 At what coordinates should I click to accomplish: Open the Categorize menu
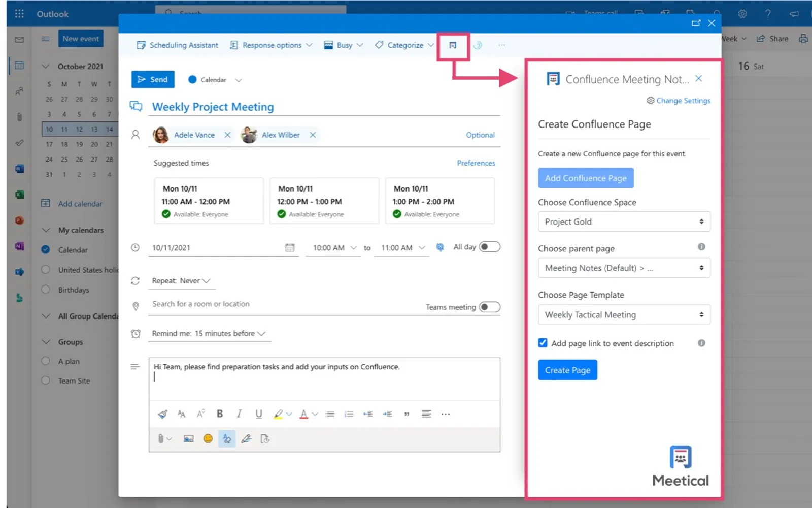[404, 45]
